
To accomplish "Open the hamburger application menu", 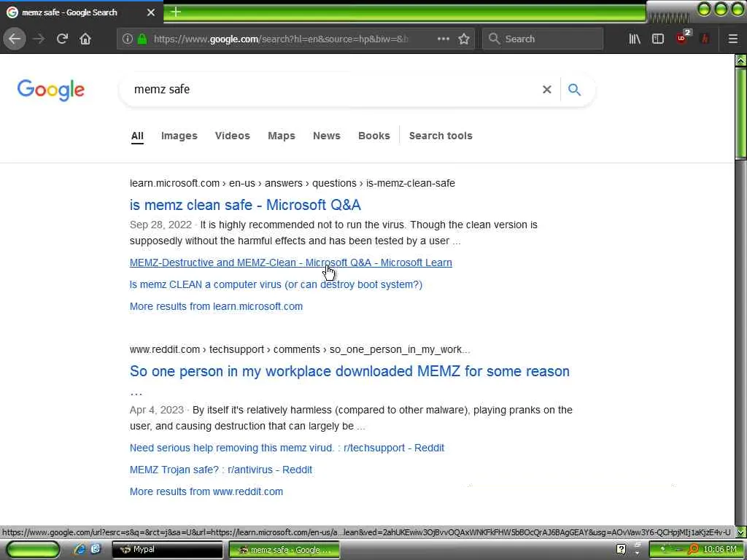I will click(732, 39).
